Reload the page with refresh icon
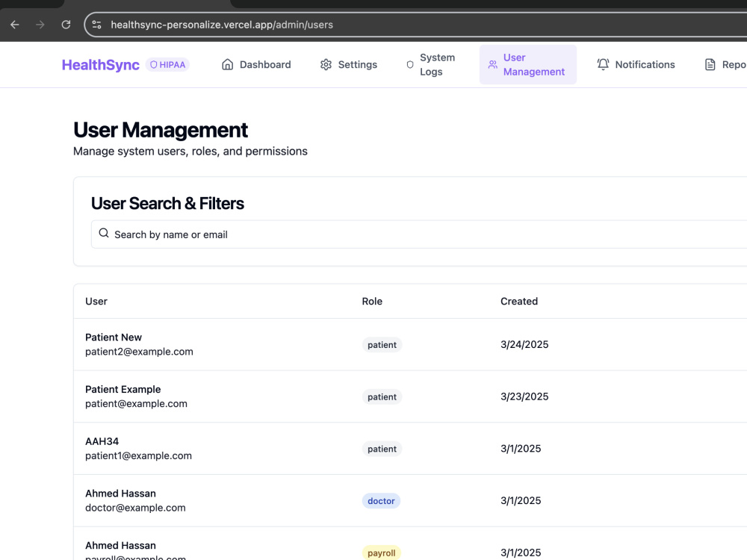The image size is (747, 560). [66, 25]
